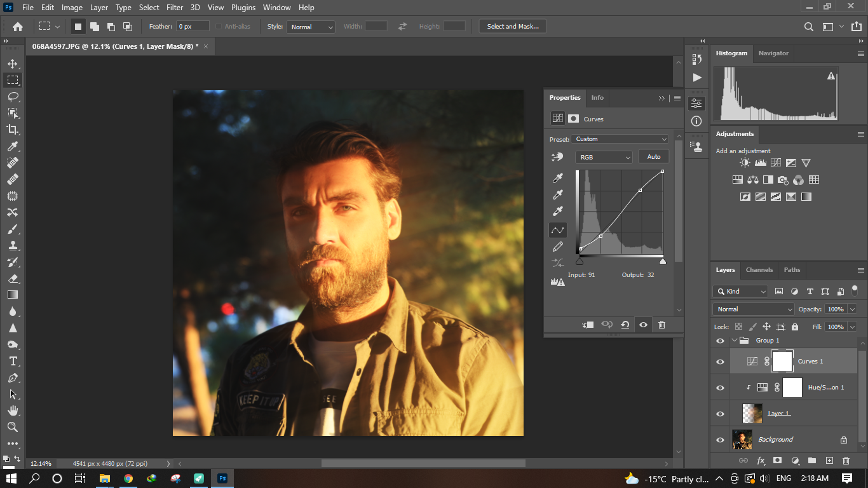This screenshot has height=488, width=868.
Task: Create a new layer in Layers panel
Action: pyautogui.click(x=829, y=460)
